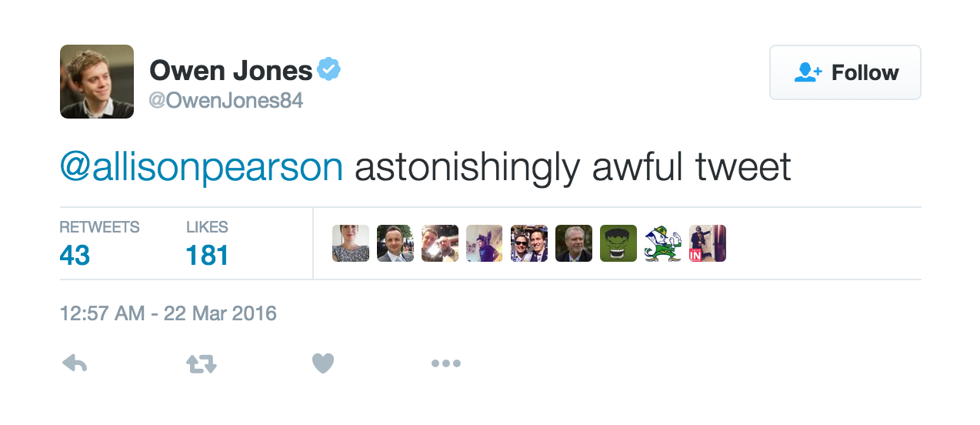Screen dimensions: 980x425
Task: Open Owen Jones's profile photo
Action: click(97, 82)
